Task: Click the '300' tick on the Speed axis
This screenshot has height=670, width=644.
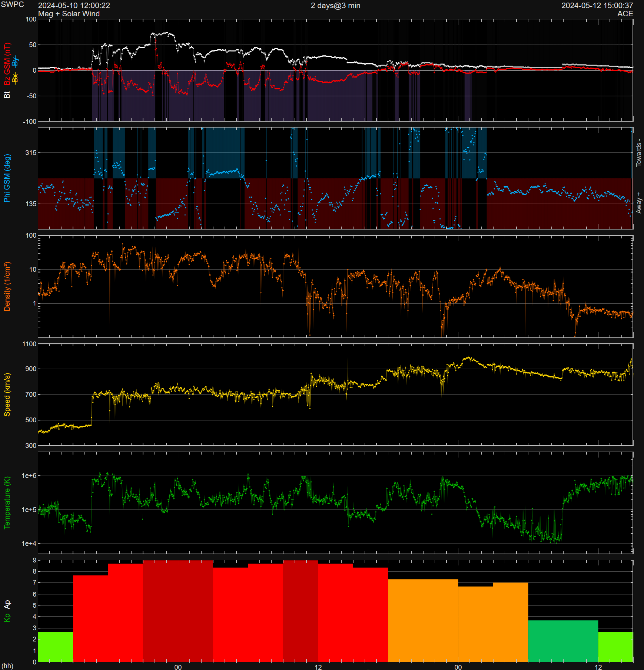Action: tap(31, 446)
